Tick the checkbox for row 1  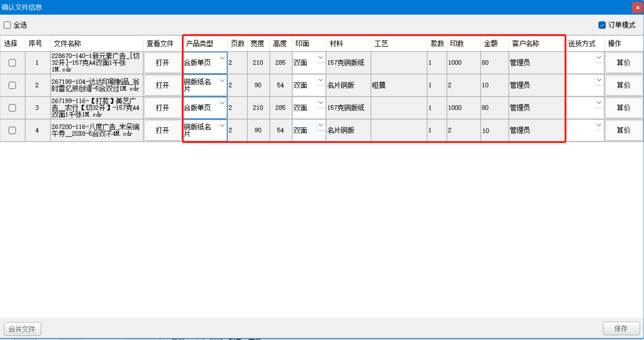click(12, 63)
